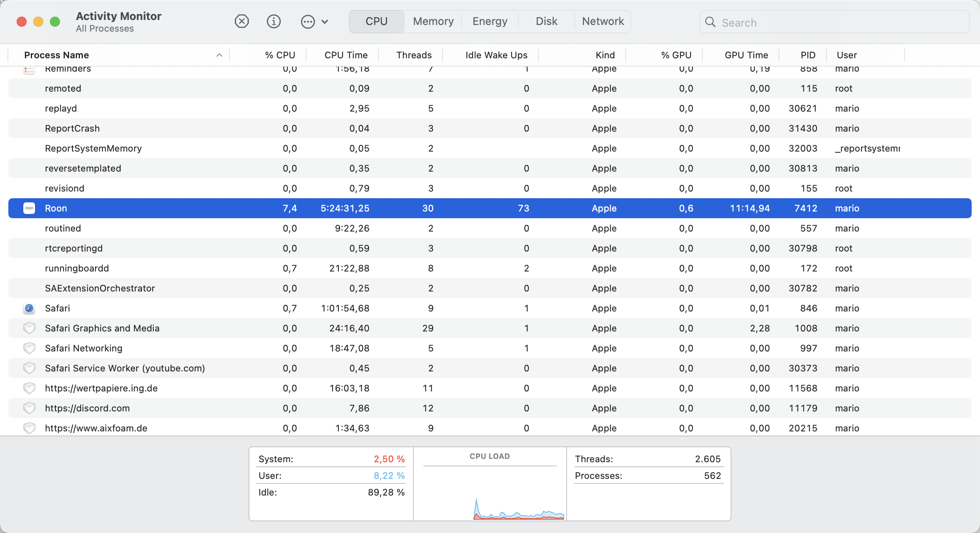
Task: Select the reversetemplated process
Action: click(x=83, y=168)
